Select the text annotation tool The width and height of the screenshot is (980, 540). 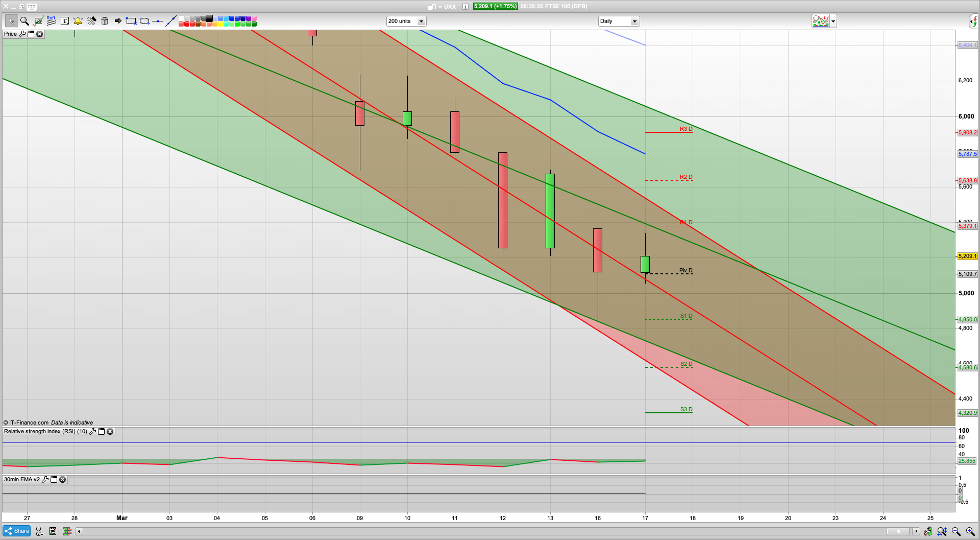point(64,21)
